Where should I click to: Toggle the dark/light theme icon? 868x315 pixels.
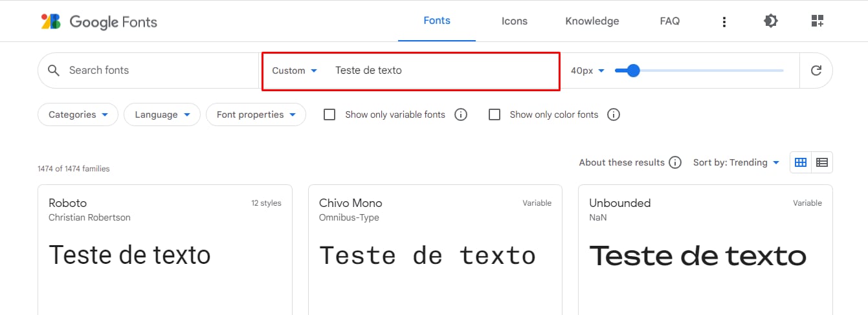click(x=770, y=21)
